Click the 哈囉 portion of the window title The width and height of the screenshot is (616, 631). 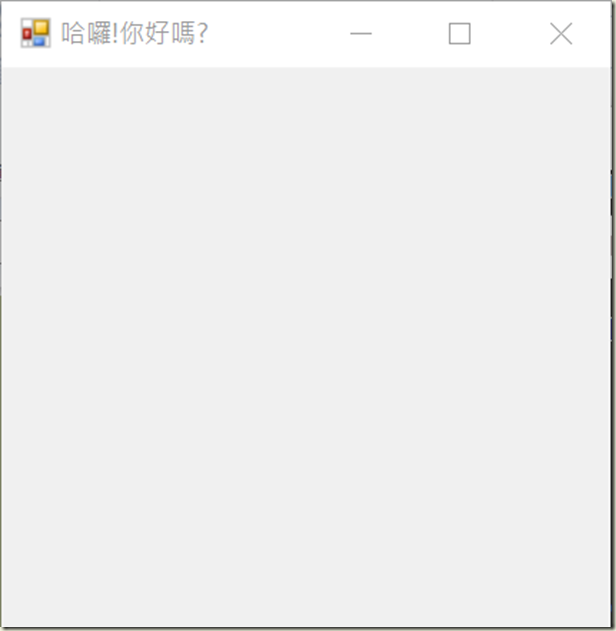point(86,33)
